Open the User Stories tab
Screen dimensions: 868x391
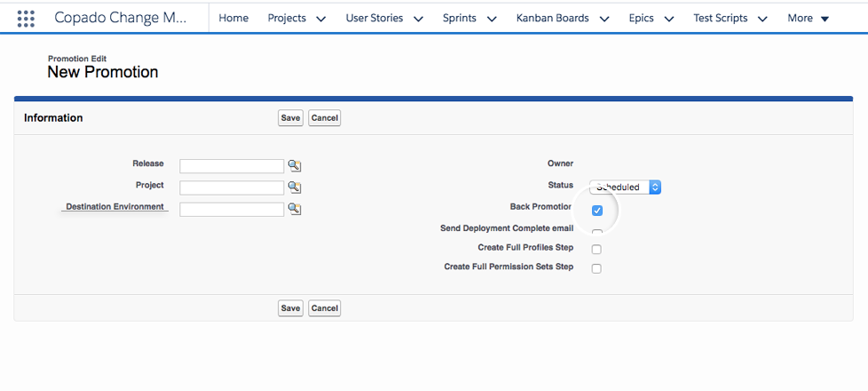pos(375,19)
